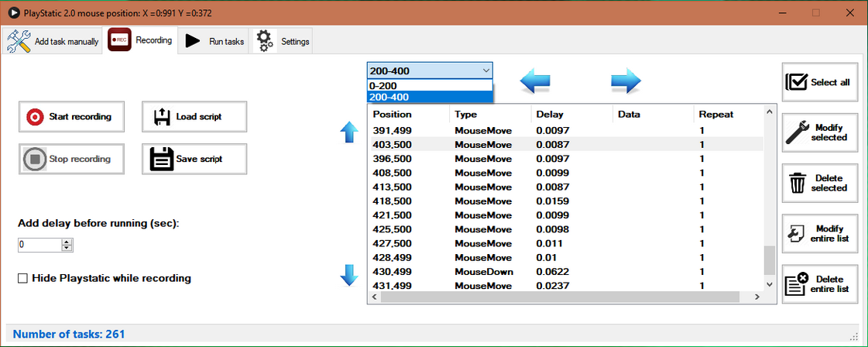Image resolution: width=868 pixels, height=347 pixels.
Task: Click the Modify entire list icon
Action: coord(796,234)
